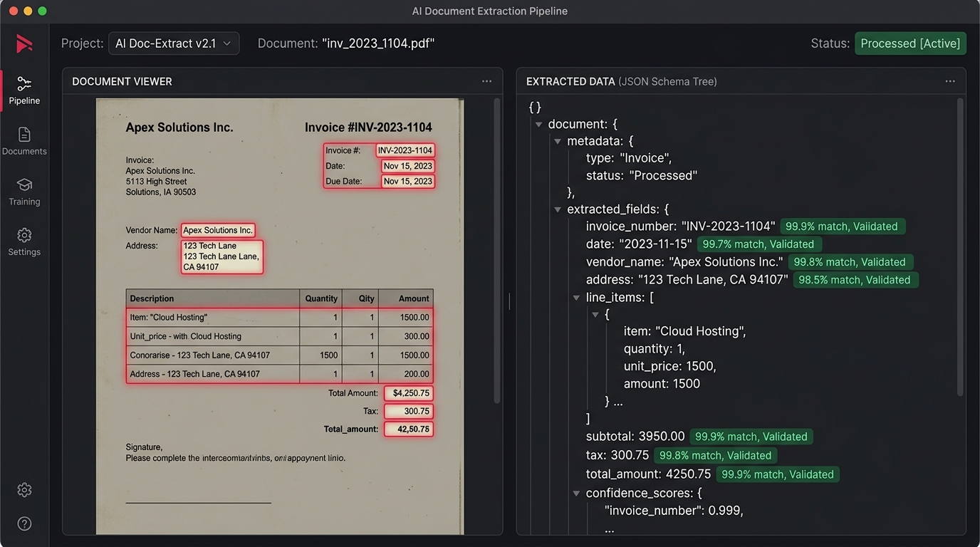Click the document viewer scrollbar
980x547 pixels.
tap(497, 251)
